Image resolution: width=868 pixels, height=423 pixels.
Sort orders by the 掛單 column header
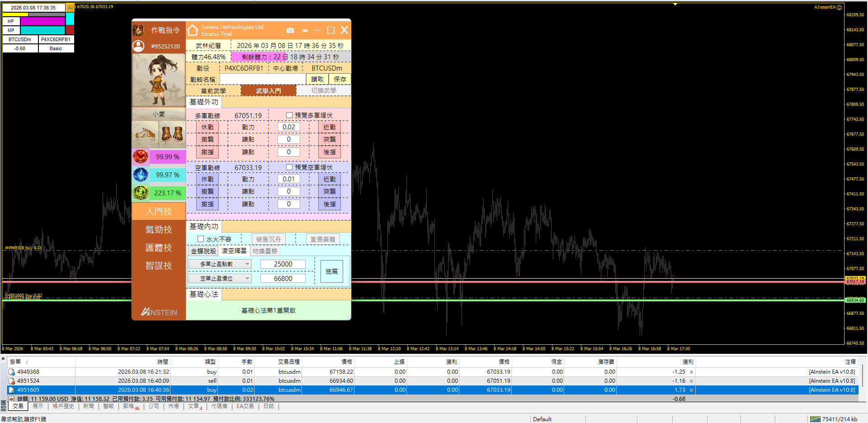15,361
